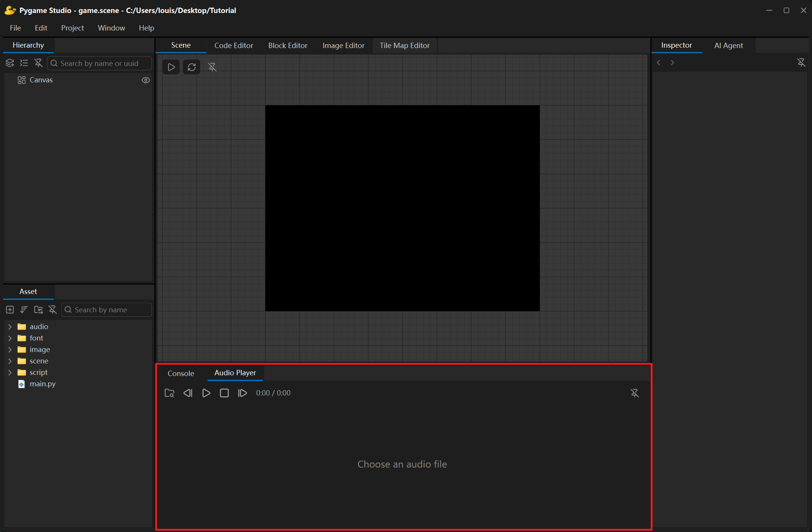Screen dimensions: 812x532
Task: Switch to the Tile Map Editor tab
Action: point(404,45)
